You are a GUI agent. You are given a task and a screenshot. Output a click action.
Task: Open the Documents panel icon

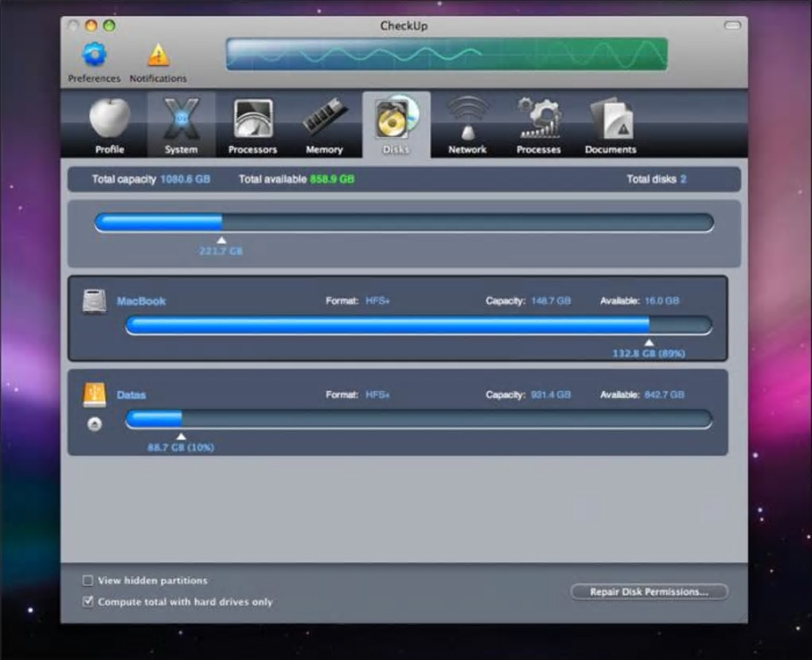[611, 119]
